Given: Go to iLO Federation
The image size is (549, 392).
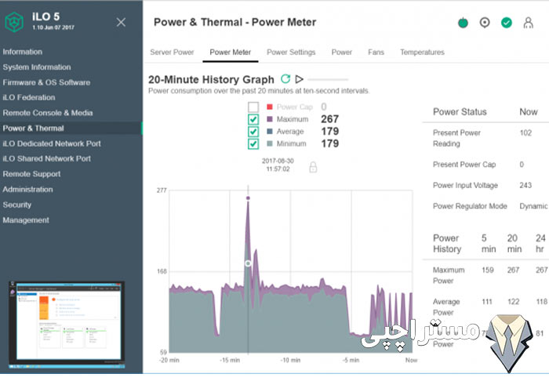Looking at the screenshot, I should (29, 98).
